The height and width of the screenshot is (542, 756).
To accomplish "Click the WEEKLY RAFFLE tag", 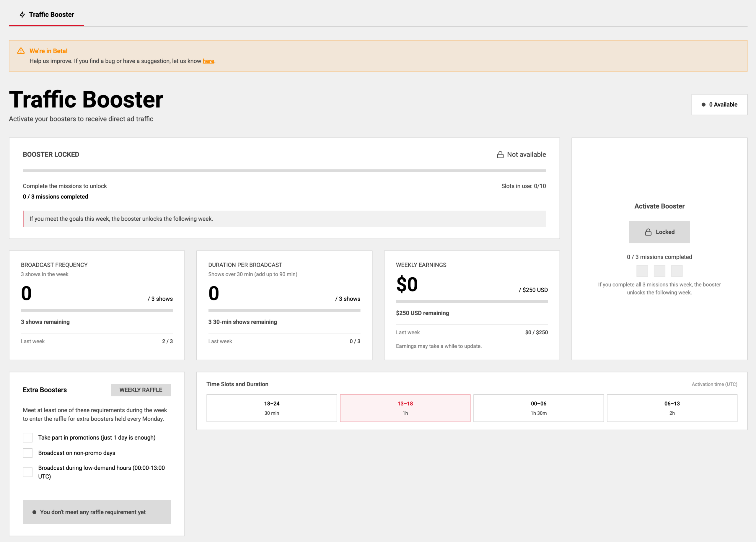I will pos(141,390).
